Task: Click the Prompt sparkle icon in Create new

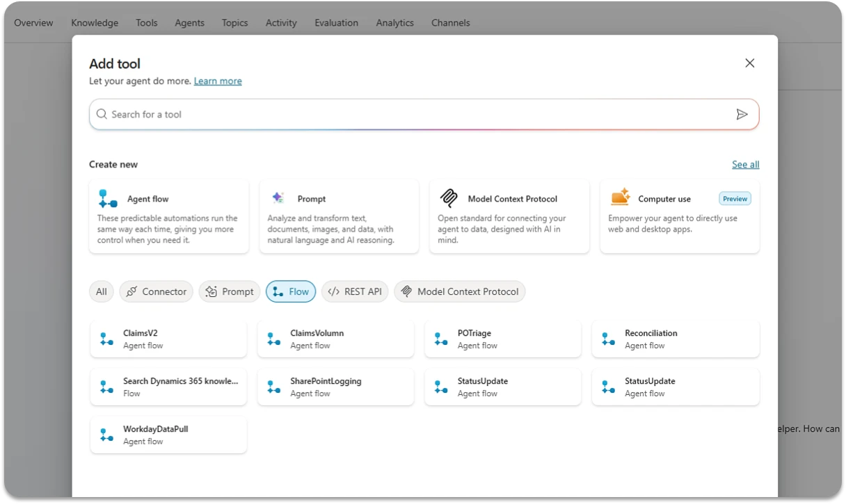Action: pos(278,198)
